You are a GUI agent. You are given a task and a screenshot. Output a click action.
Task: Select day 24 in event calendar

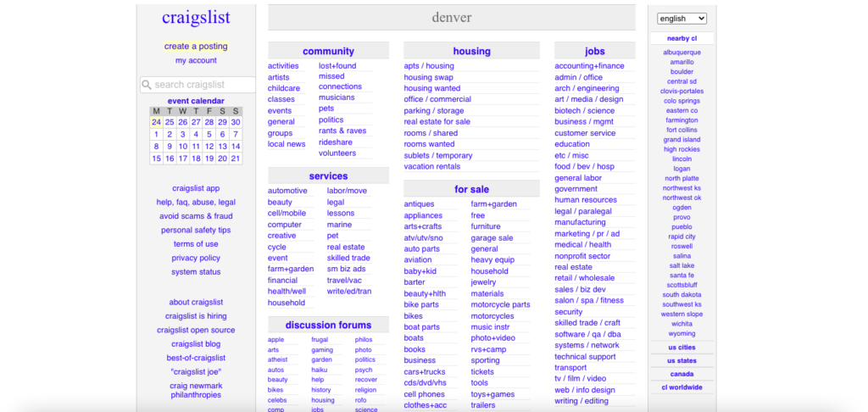coord(156,122)
